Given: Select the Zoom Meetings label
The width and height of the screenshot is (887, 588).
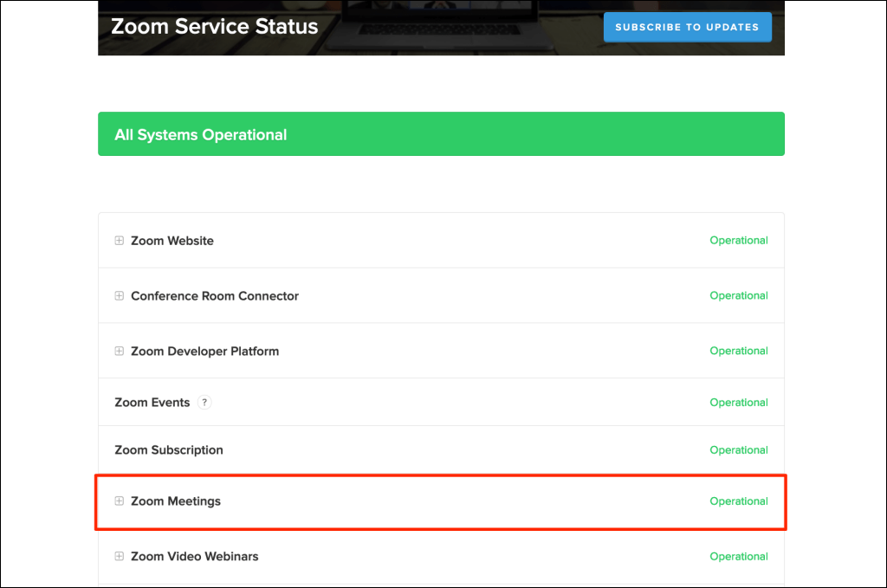Looking at the screenshot, I should (x=176, y=501).
